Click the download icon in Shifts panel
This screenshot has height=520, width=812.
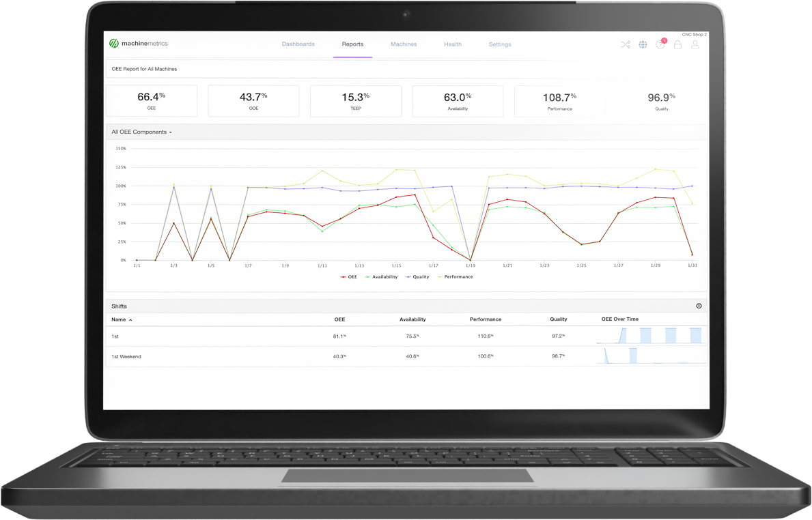click(x=699, y=306)
